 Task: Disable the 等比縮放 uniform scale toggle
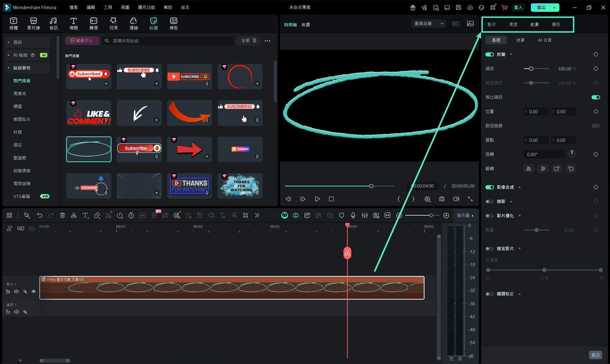(595, 97)
